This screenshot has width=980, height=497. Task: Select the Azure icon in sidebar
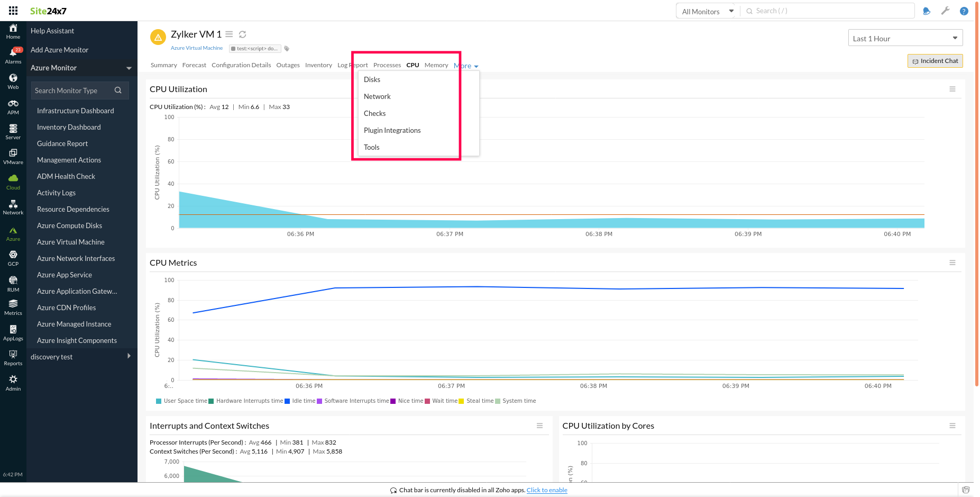pos(13,232)
